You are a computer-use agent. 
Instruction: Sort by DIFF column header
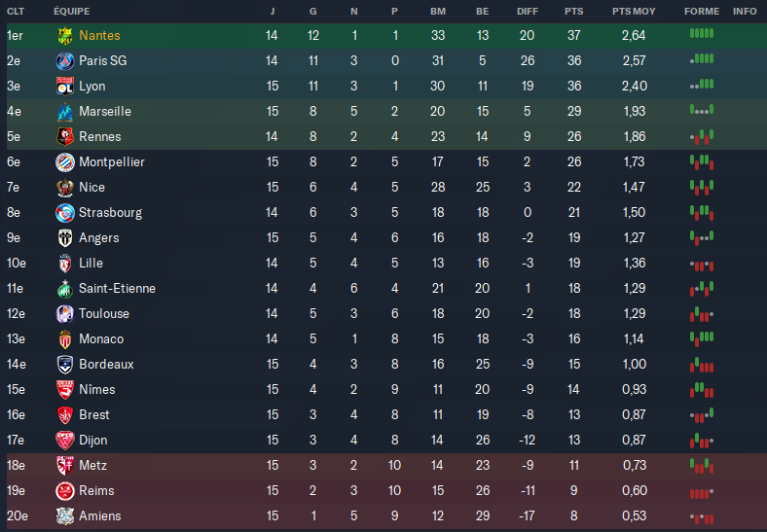[x=528, y=12]
